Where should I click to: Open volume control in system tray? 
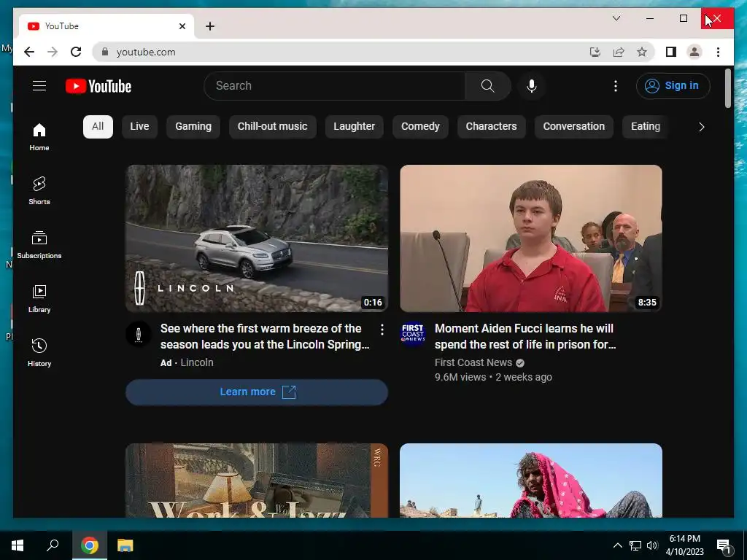[652, 545]
